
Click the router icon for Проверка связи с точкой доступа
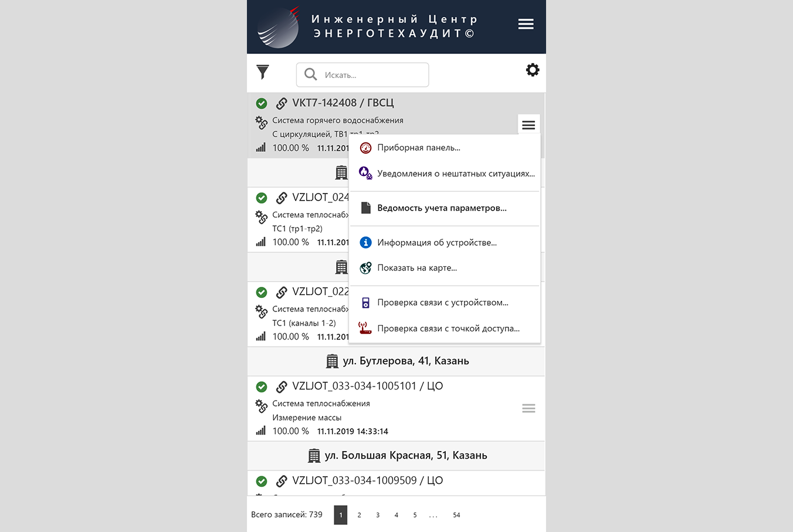coord(365,328)
